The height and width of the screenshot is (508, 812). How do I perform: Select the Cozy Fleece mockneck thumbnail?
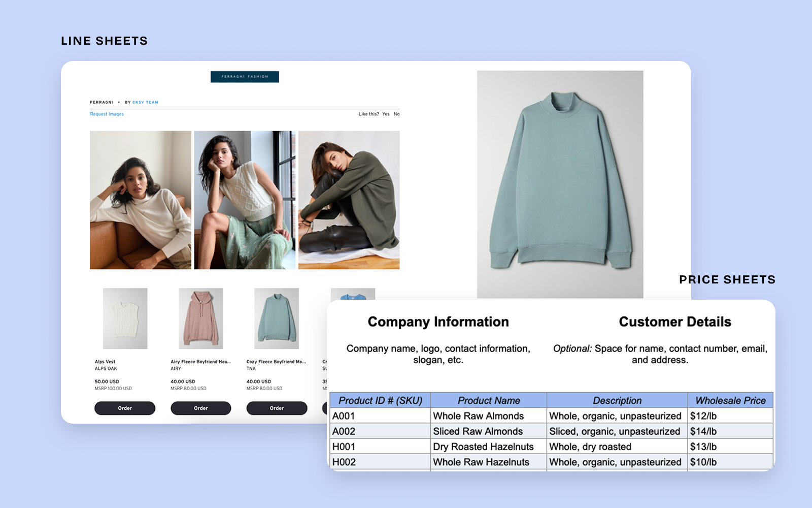point(277,319)
